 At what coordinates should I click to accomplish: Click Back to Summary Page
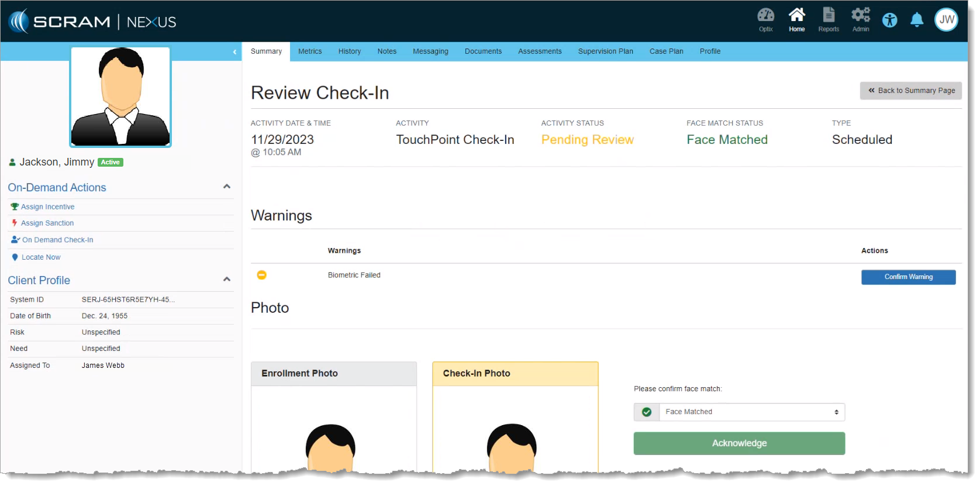[x=910, y=91]
